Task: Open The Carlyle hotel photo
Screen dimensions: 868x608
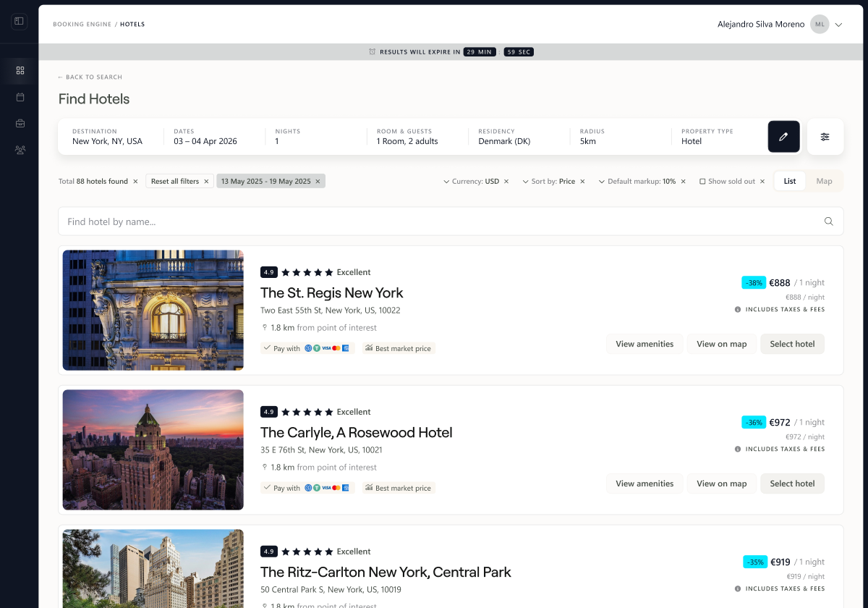Action: click(153, 450)
